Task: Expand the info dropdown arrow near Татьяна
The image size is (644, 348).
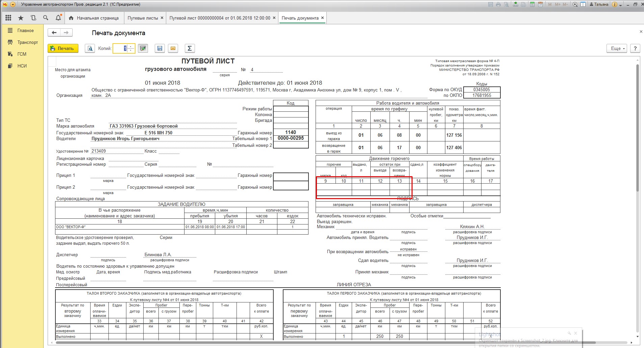Action: [620, 5]
